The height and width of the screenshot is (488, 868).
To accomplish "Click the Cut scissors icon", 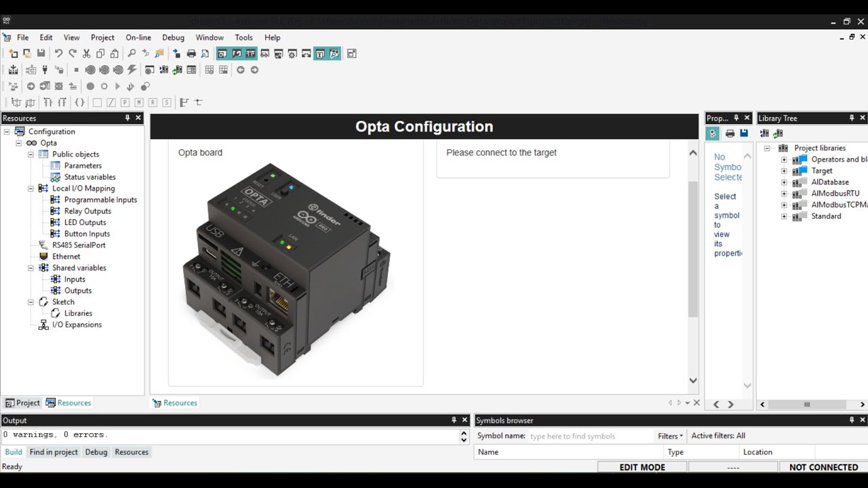I will 86,54.
